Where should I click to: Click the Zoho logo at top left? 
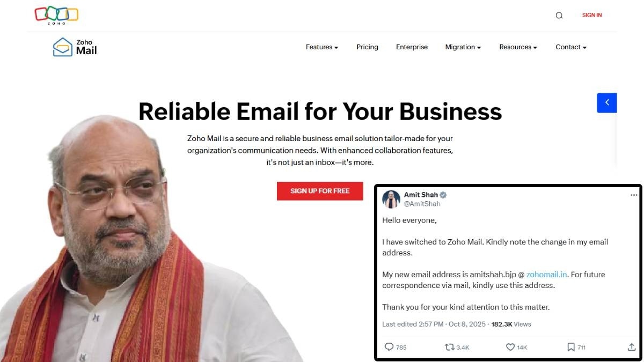click(x=56, y=15)
